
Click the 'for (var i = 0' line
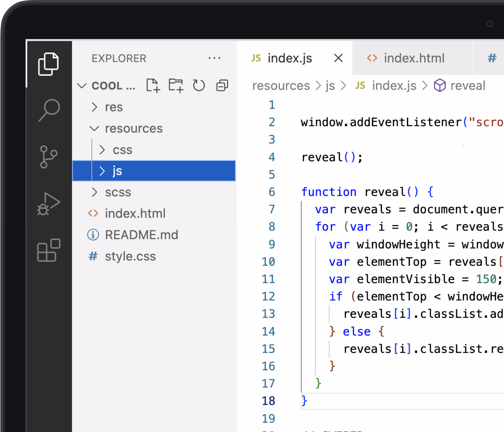point(409,227)
